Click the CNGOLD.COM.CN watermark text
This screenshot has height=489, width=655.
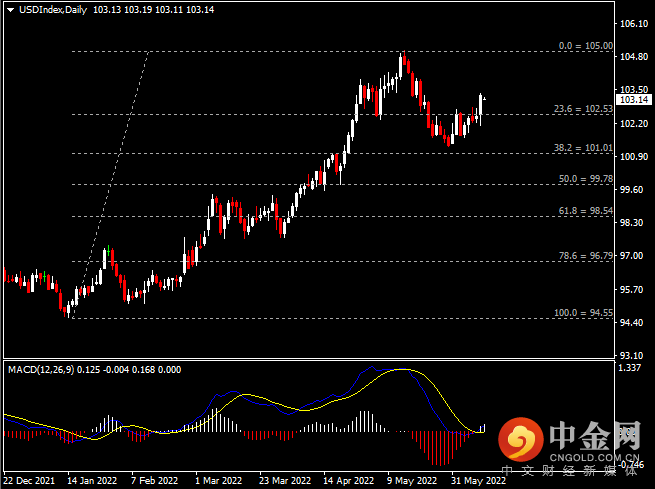(x=594, y=457)
